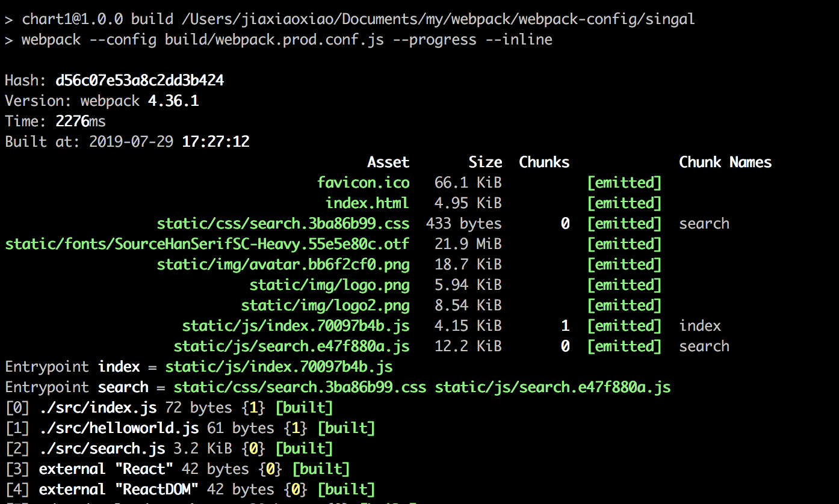Click static/css/search.3ba86b99.css in the asset list

[x=283, y=224]
